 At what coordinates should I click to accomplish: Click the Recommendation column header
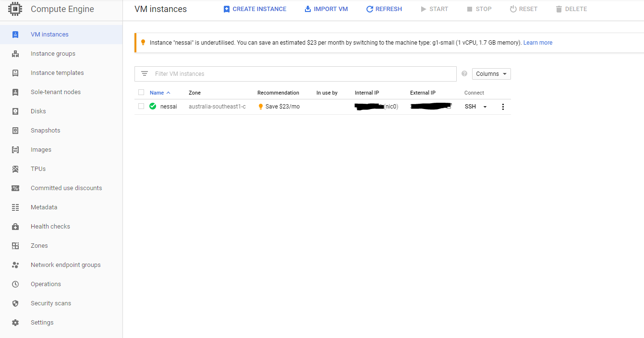(x=278, y=93)
